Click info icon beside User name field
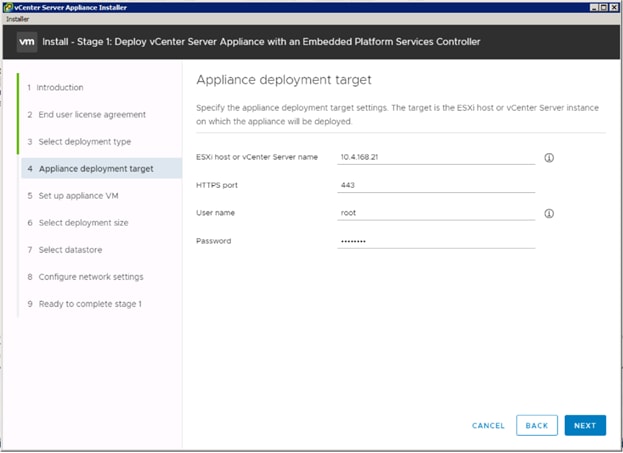This screenshot has height=453, width=623. point(549,213)
